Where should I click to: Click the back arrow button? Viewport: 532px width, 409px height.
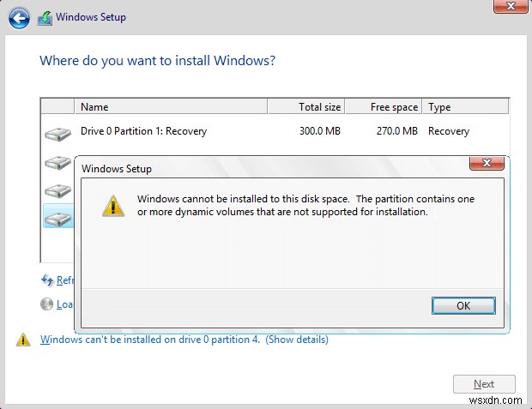pyautogui.click(x=21, y=16)
